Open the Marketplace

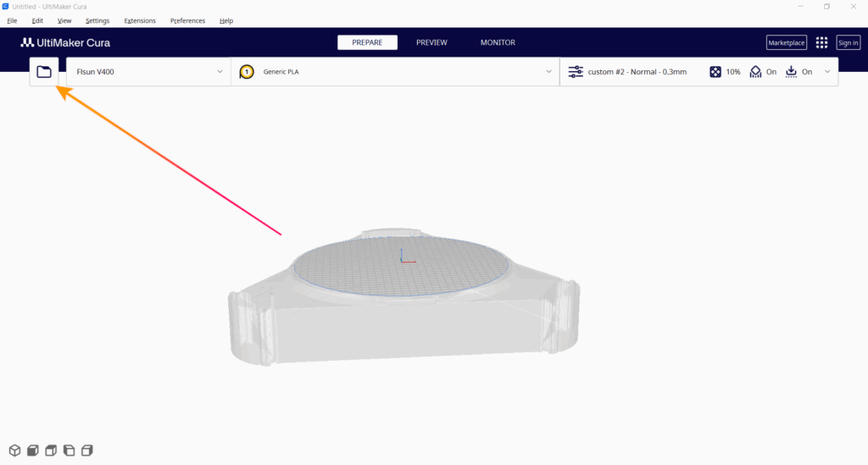[x=786, y=42]
